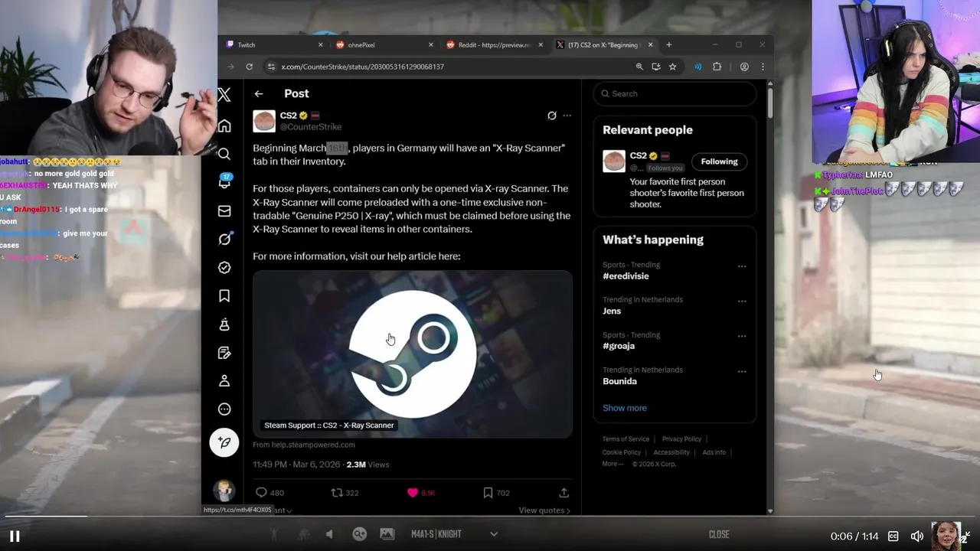Click the share icon on the post

564,493
